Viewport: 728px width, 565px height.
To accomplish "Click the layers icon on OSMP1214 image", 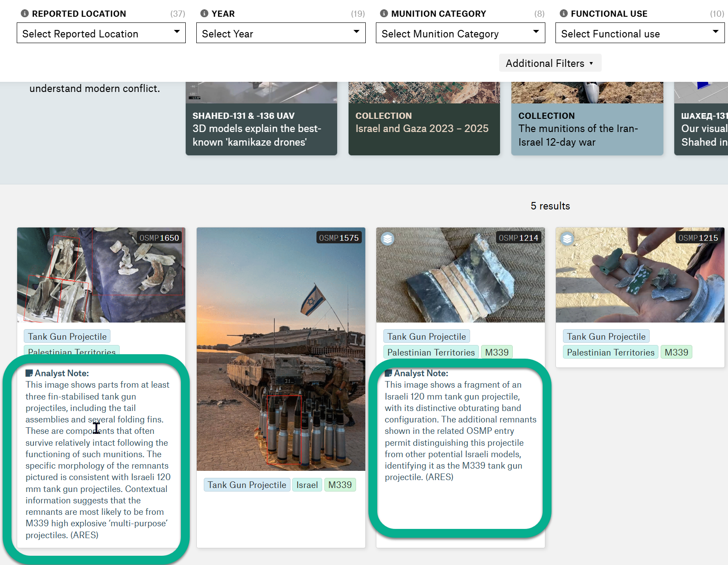I will pos(387,239).
